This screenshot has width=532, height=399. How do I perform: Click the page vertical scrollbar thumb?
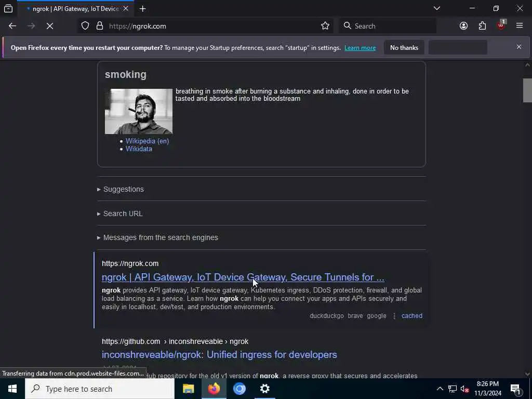pyautogui.click(x=527, y=90)
